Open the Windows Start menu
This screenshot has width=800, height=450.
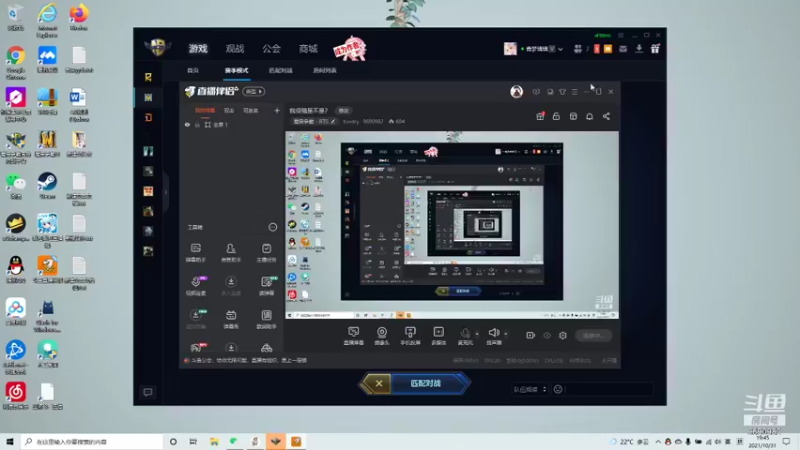(9, 442)
